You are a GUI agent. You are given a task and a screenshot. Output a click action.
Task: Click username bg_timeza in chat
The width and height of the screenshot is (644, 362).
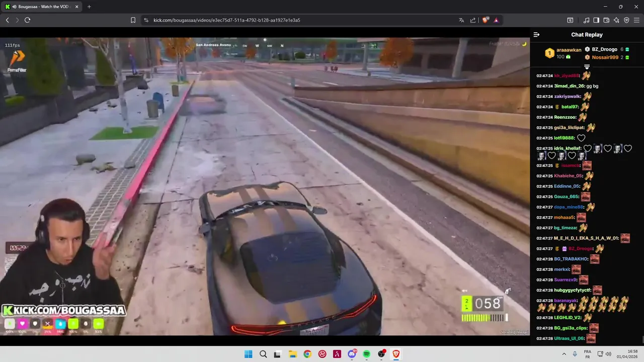(x=566, y=228)
